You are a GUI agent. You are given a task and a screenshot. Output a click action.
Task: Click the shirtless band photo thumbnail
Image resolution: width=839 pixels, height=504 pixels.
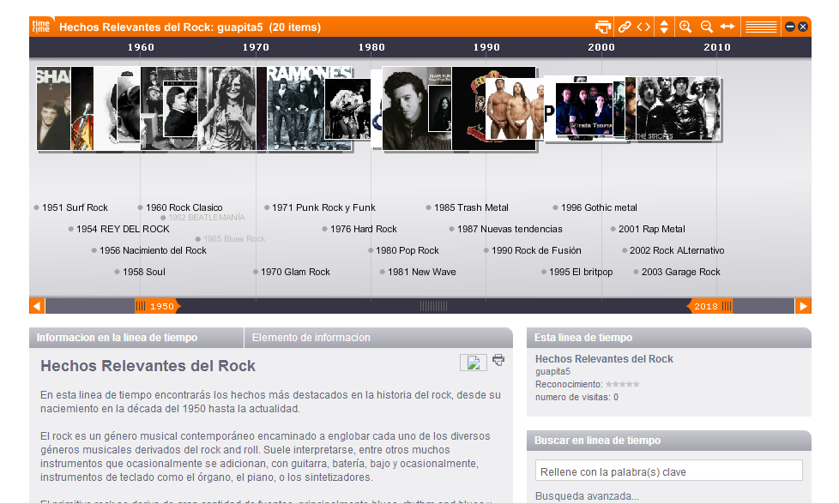(x=514, y=109)
